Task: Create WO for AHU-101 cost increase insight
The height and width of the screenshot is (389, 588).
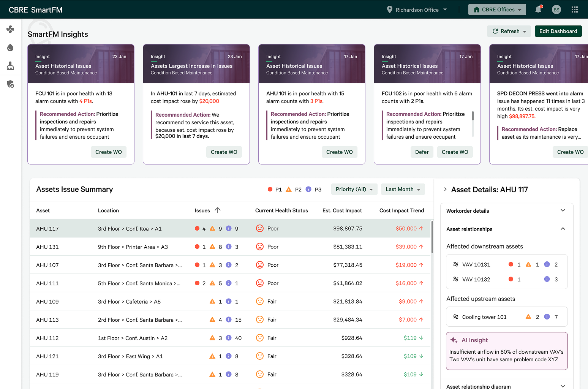Action: pos(224,152)
